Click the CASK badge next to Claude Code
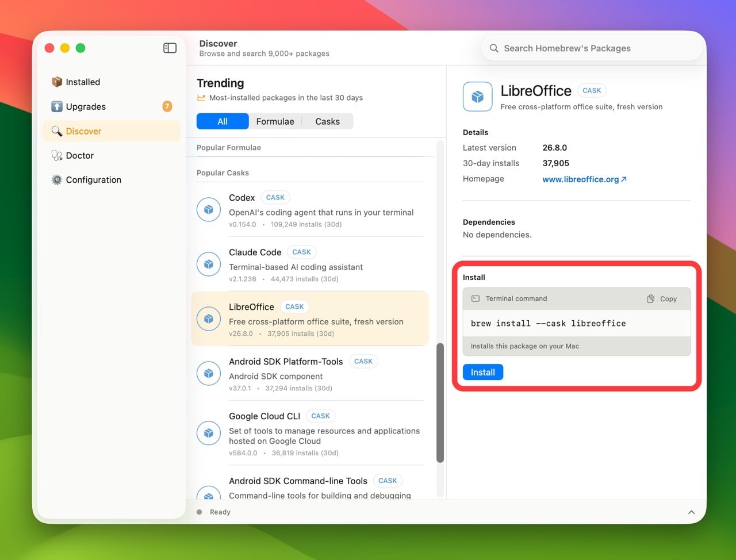The height and width of the screenshot is (560, 736). 301,252
